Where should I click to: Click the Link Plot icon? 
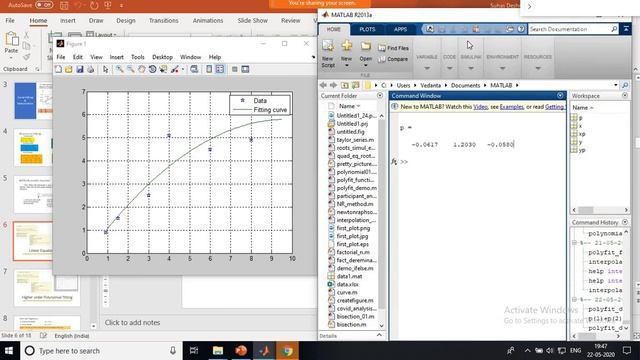coord(194,69)
